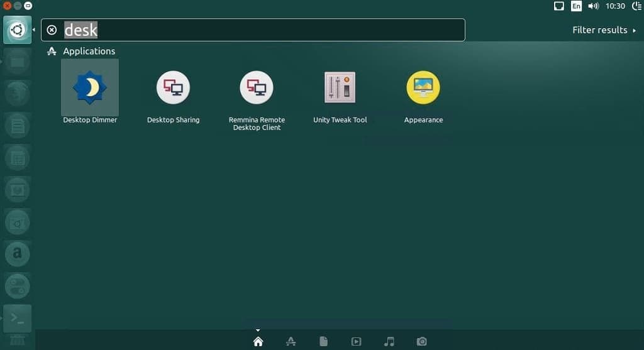Expand Filter results panel

[x=604, y=30]
